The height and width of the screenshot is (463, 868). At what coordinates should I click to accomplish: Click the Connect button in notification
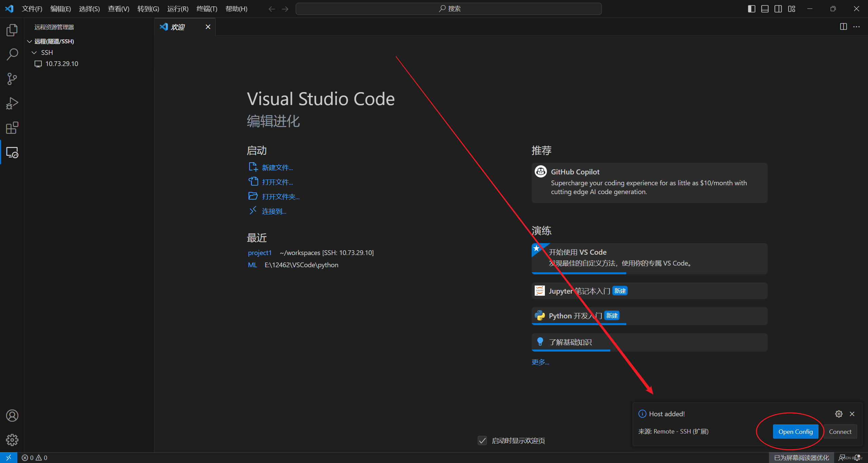[x=840, y=432]
